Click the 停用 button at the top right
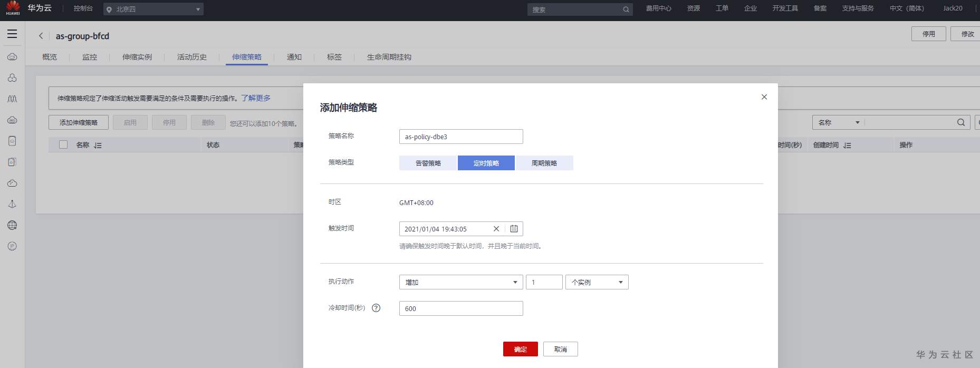Image resolution: width=980 pixels, height=368 pixels. [x=929, y=34]
